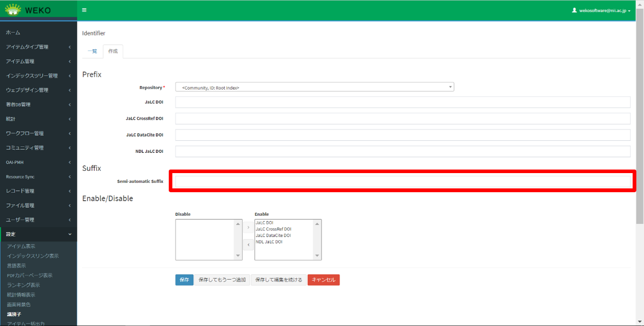Click the Semi-automatic Suffix input field
This screenshot has width=644, height=326.
click(x=402, y=181)
